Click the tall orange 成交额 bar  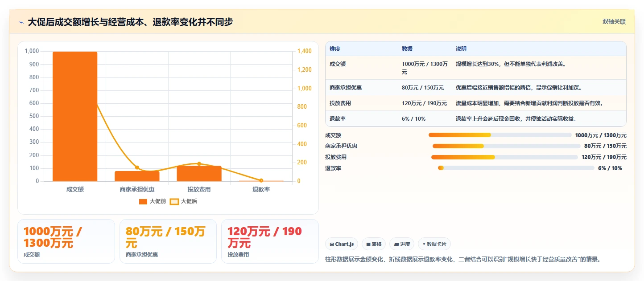coord(75,116)
